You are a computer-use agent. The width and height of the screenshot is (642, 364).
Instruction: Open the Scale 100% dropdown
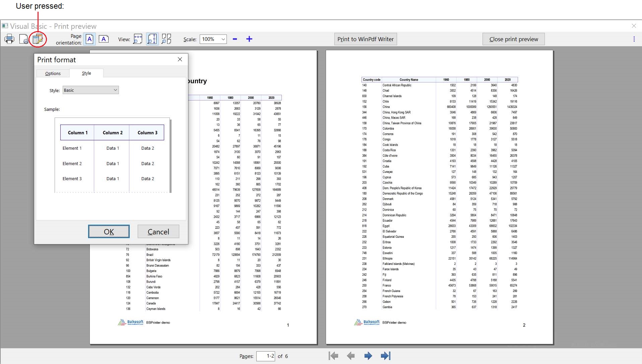click(x=213, y=39)
